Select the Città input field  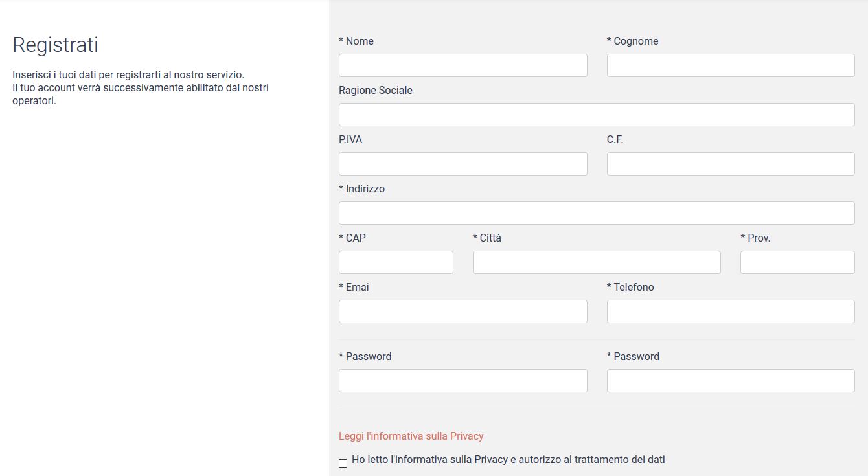597,262
